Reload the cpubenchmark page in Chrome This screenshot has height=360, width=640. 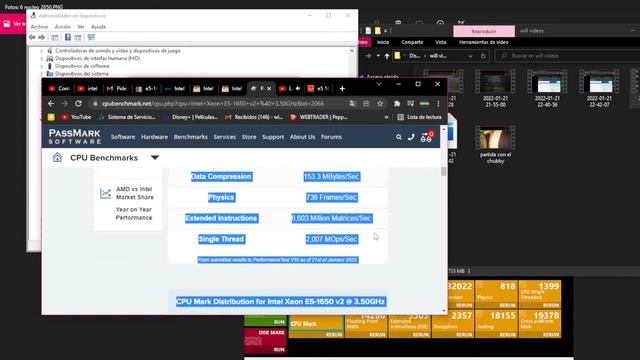(78, 104)
